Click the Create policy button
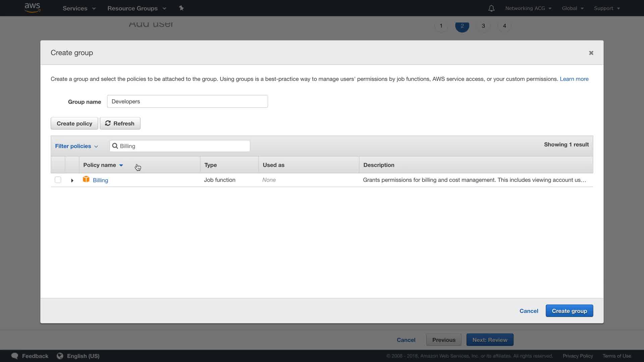644x362 pixels. [74, 123]
